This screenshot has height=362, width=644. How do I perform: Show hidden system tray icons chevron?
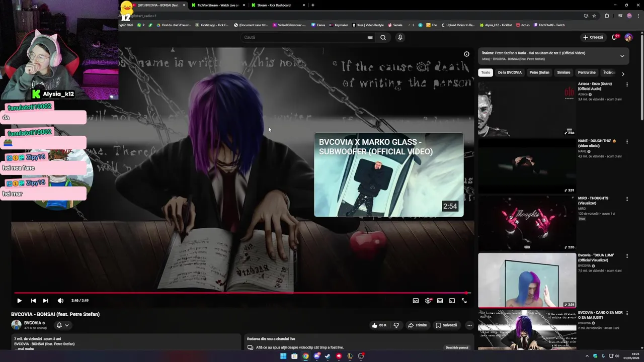587,356
